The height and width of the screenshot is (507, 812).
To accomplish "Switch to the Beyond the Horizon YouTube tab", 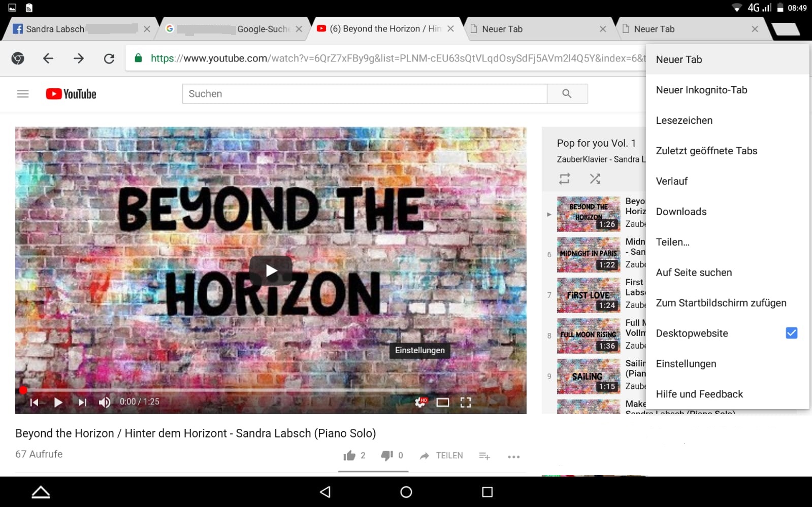I will [x=385, y=29].
